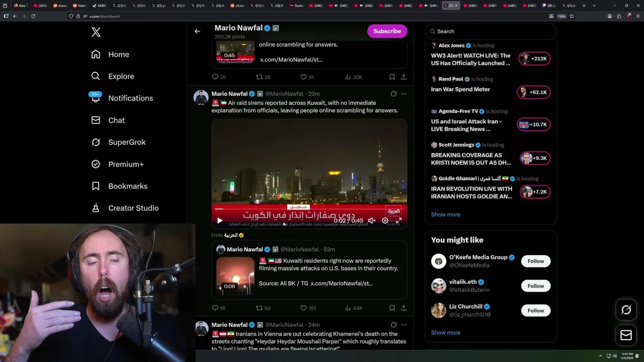The image size is (644, 362).
Task: Reply to the post with 18 comments
Action: click(219, 308)
